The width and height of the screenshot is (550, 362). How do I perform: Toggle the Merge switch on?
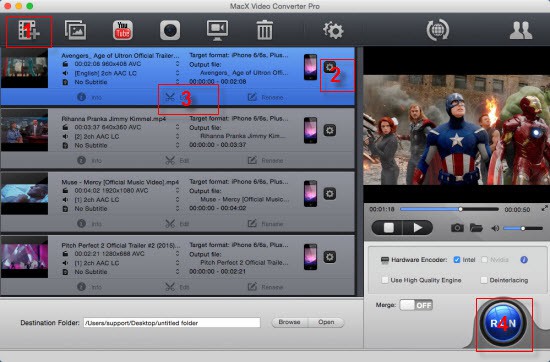tap(416, 305)
